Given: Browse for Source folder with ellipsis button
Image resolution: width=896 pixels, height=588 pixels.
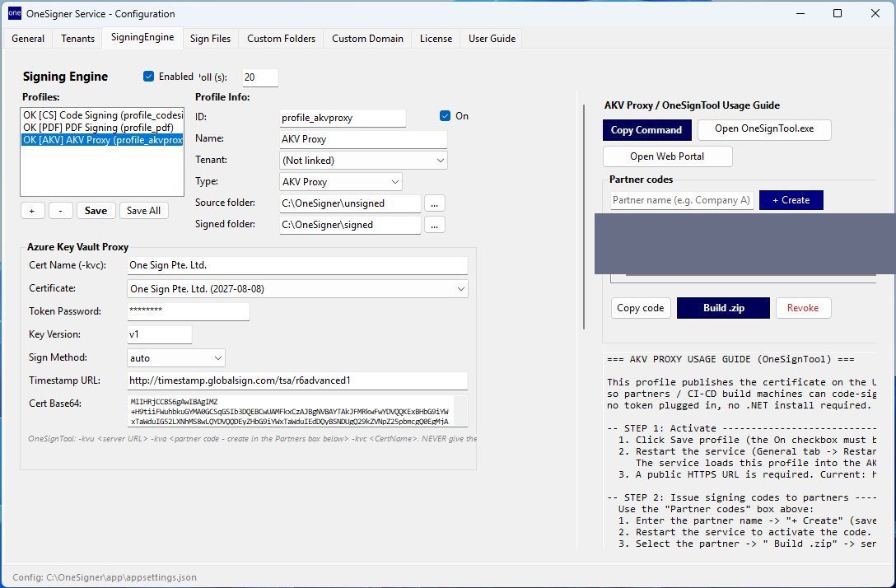Looking at the screenshot, I should (434, 203).
